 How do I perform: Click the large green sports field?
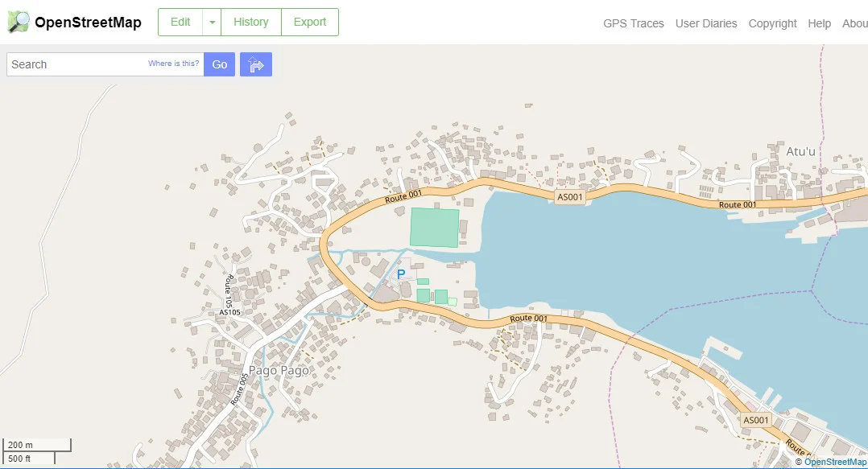click(x=435, y=228)
